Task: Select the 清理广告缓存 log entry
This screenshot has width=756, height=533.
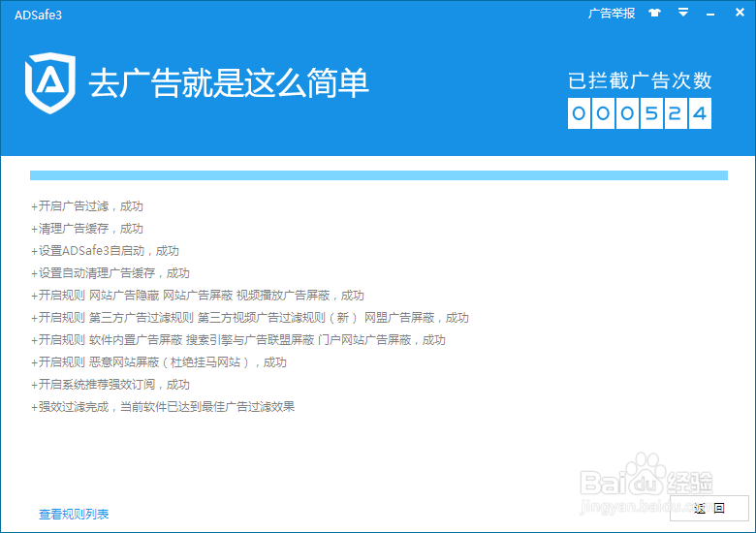Action: [x=87, y=229]
